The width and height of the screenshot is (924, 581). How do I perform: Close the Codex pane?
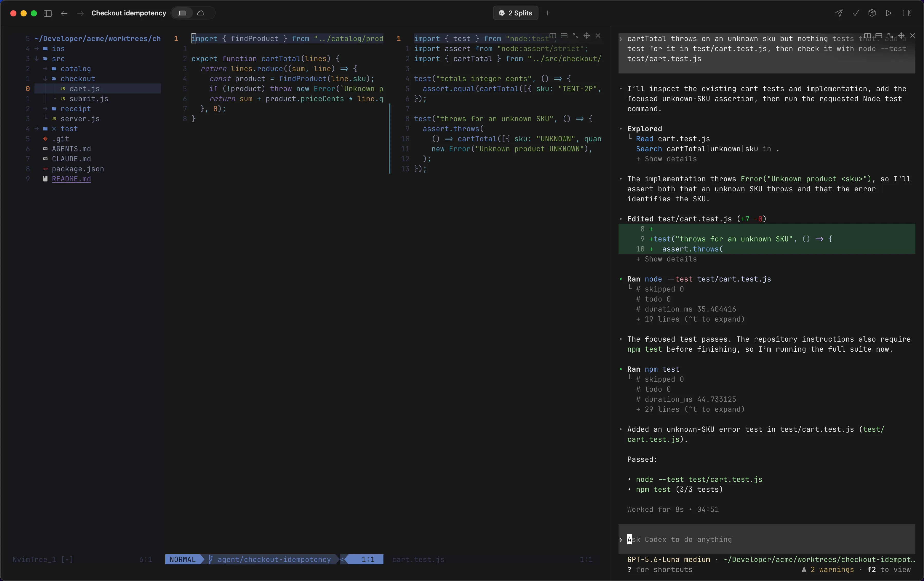(912, 36)
